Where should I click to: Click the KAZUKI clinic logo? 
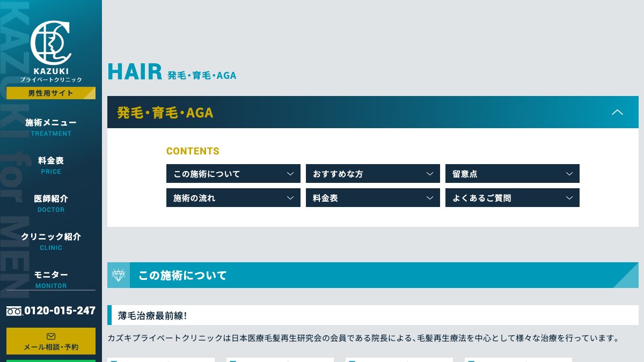point(51,51)
